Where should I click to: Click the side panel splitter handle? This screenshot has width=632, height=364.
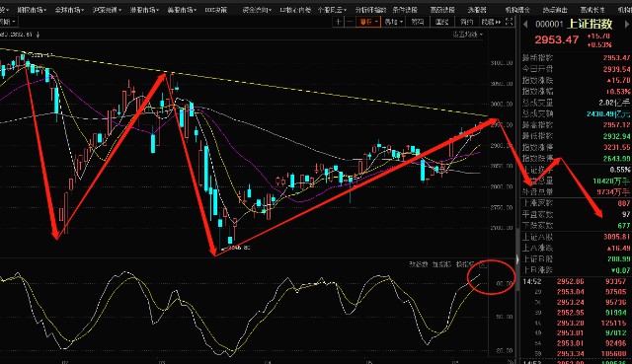click(517, 259)
